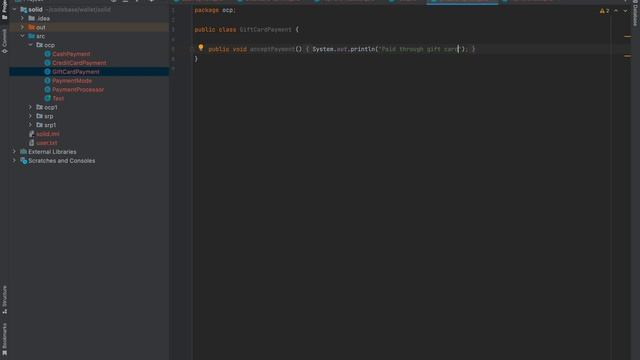Select the .idea folder row
Screen dimensions: 640x360
89,18
